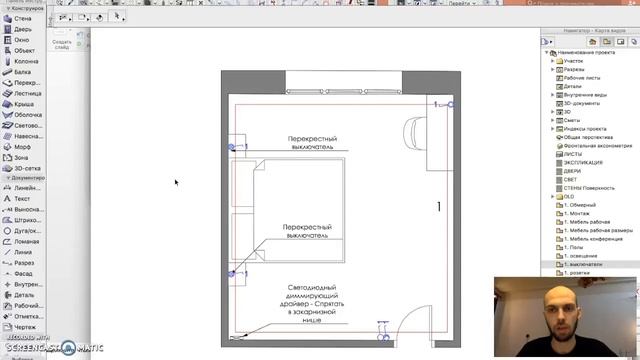Open the Navigator project chooser dropdown
This screenshot has height=360, width=640.
tap(547, 42)
